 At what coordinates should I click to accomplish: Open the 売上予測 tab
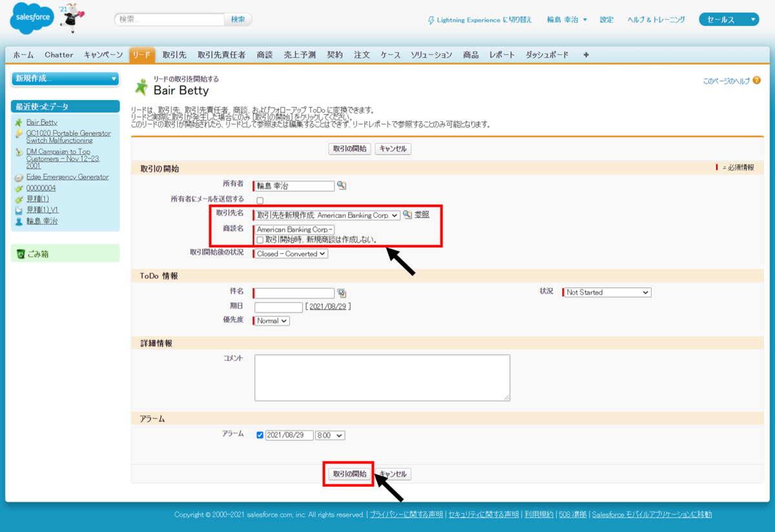(x=300, y=55)
